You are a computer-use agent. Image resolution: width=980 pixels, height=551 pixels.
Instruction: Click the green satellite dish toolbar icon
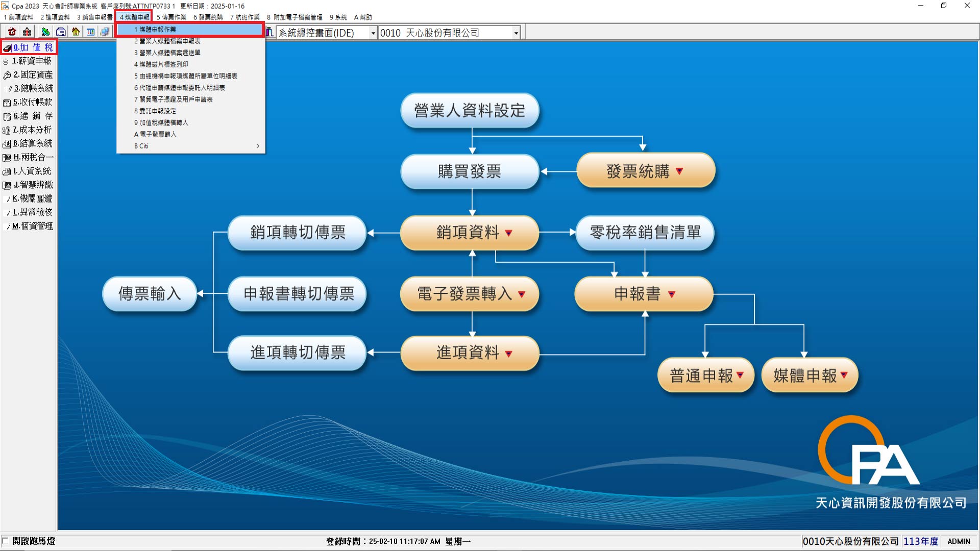pos(45,32)
